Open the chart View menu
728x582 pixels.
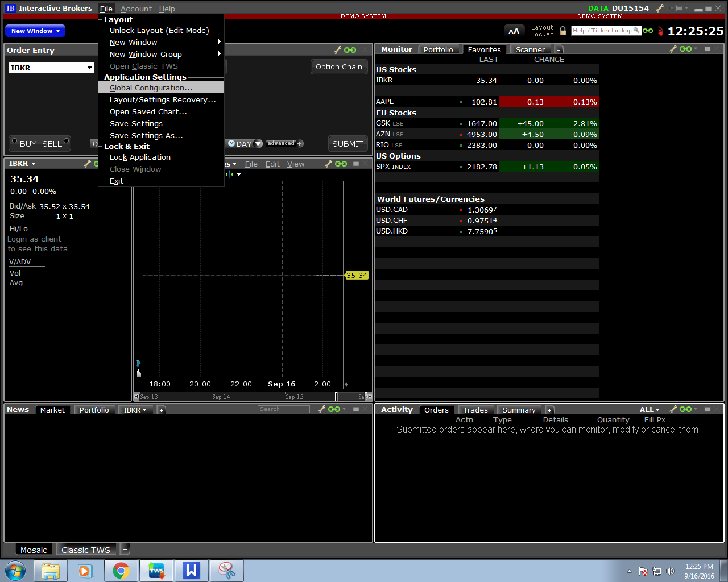pos(296,164)
